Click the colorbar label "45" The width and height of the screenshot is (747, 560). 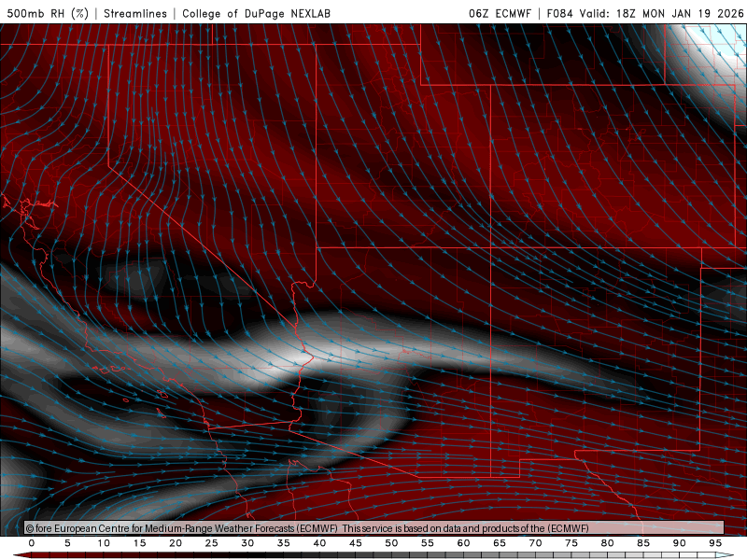356,543
